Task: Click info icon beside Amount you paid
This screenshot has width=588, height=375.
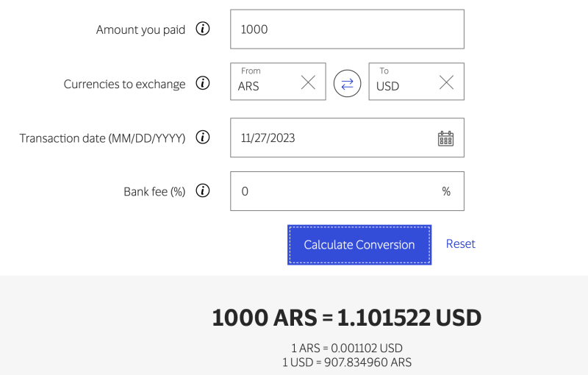Action: (x=203, y=29)
